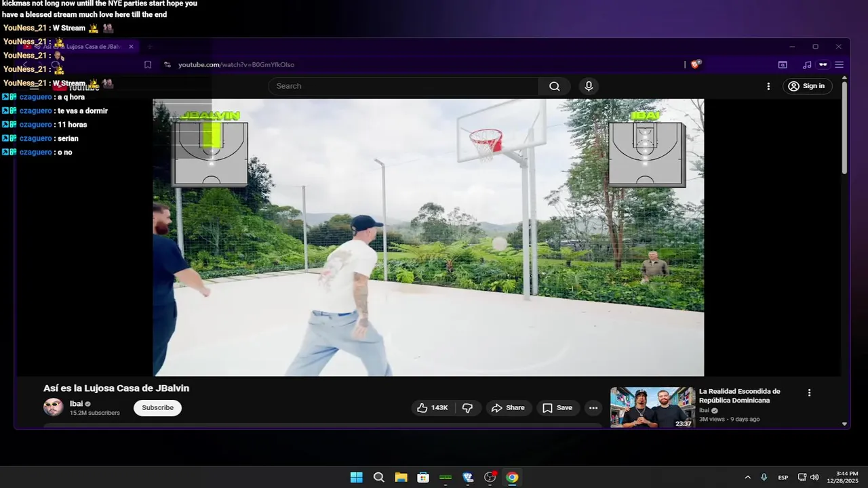Start voice search with the microphone icon

589,86
